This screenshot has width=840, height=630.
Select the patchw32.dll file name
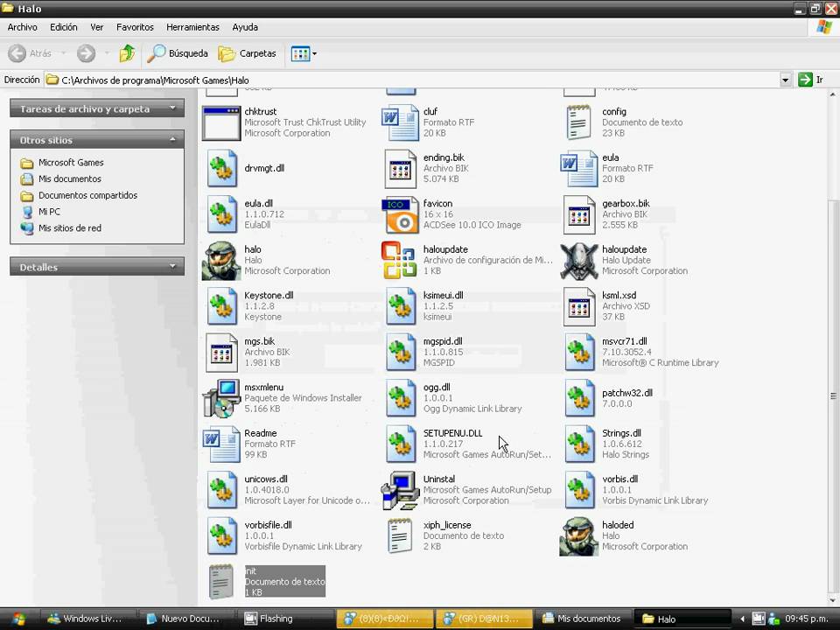click(627, 393)
